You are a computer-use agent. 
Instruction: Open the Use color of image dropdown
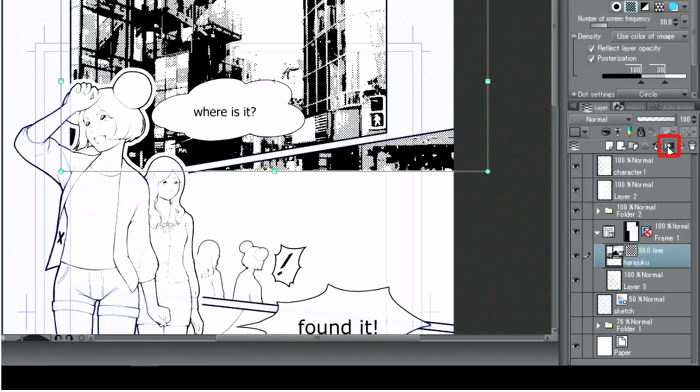(x=650, y=36)
